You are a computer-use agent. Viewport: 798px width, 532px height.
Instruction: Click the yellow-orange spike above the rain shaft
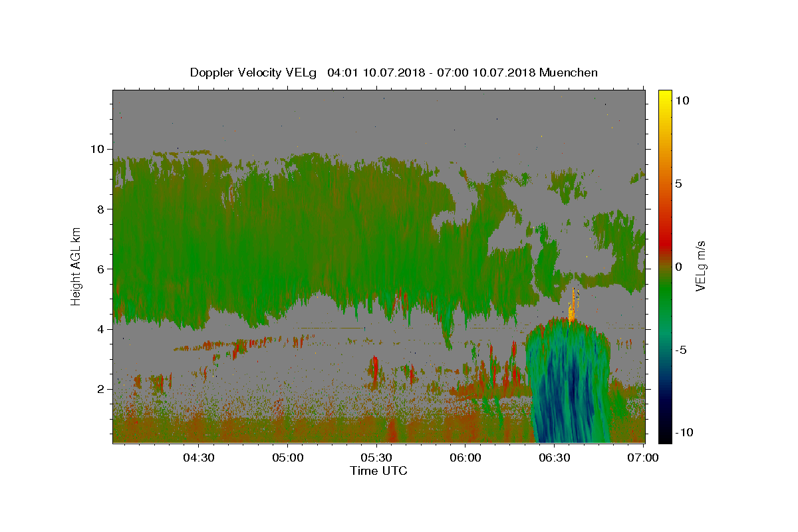point(572,307)
